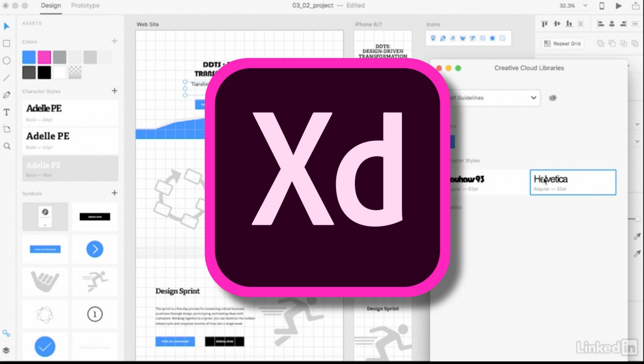Click the fill color eyedropper icon
The width and height of the screenshot is (644, 364).
pos(638,236)
